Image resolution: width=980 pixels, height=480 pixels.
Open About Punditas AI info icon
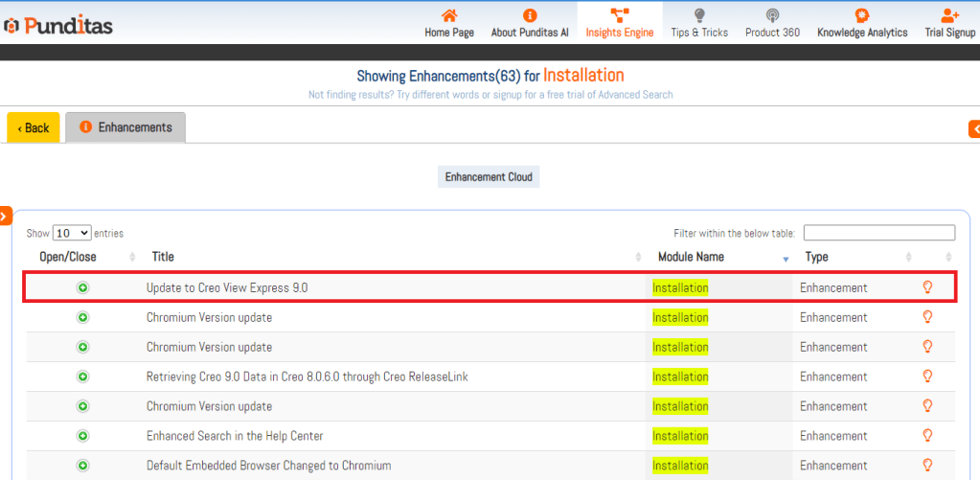click(530, 15)
